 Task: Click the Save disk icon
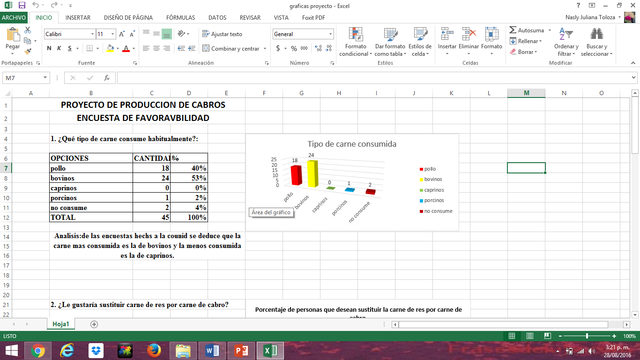click(22, 6)
